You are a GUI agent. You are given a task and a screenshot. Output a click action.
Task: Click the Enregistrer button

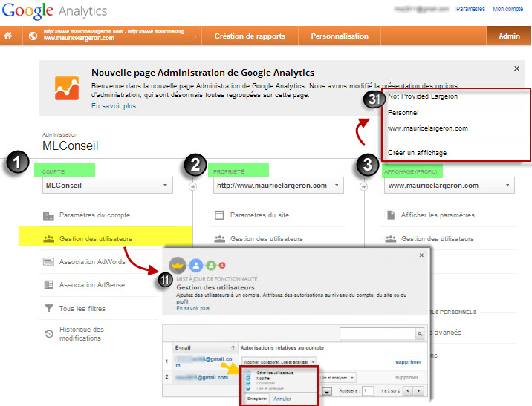click(257, 399)
